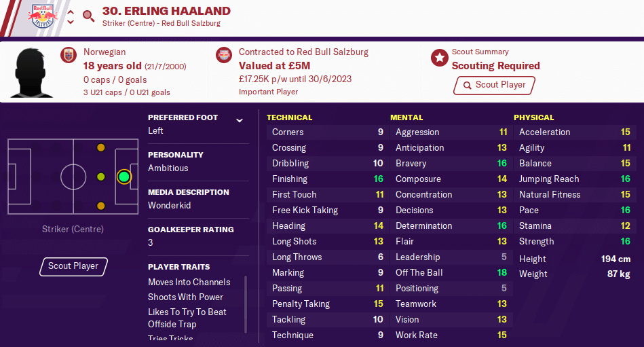This screenshot has width=644, height=347.
Task: Select the top attacking midfielder position dot
Action: pyautogui.click(x=100, y=147)
